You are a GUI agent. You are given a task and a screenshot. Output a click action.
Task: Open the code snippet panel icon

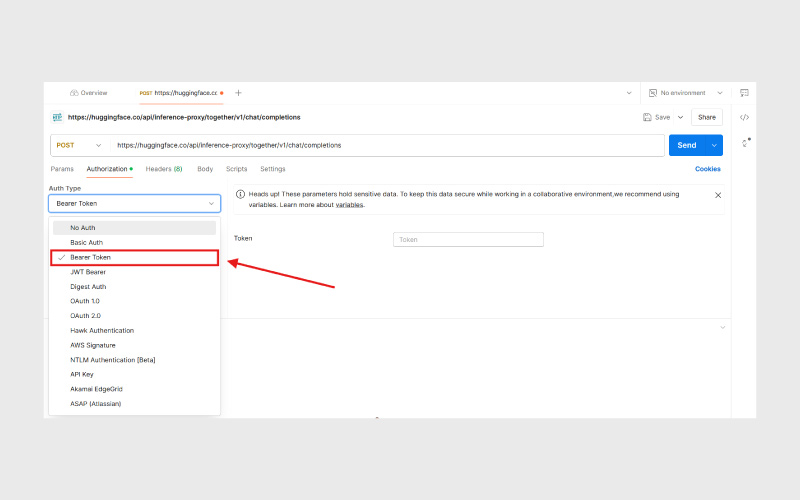coord(744,117)
